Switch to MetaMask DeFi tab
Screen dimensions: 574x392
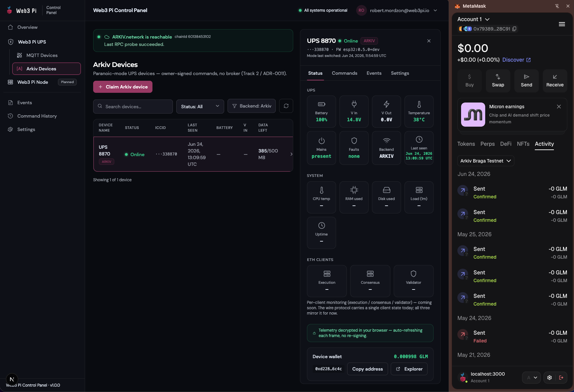point(506,144)
